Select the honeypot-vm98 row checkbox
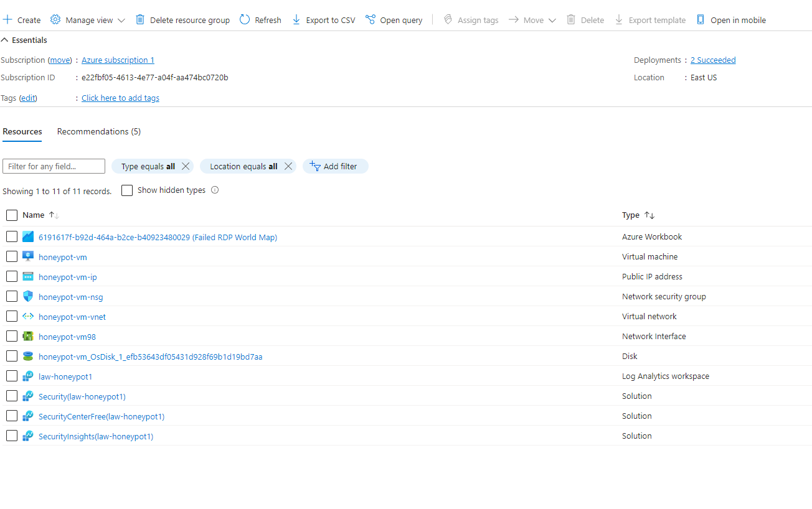 [x=12, y=336]
